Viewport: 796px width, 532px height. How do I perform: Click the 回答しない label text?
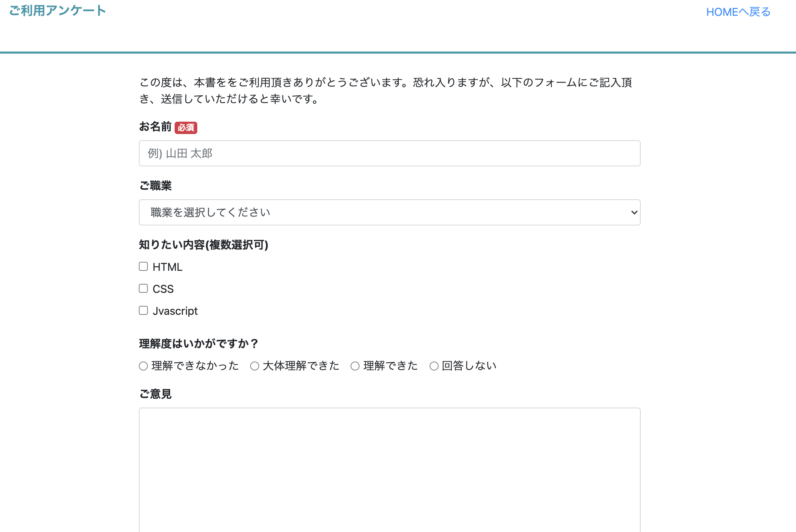coord(469,366)
